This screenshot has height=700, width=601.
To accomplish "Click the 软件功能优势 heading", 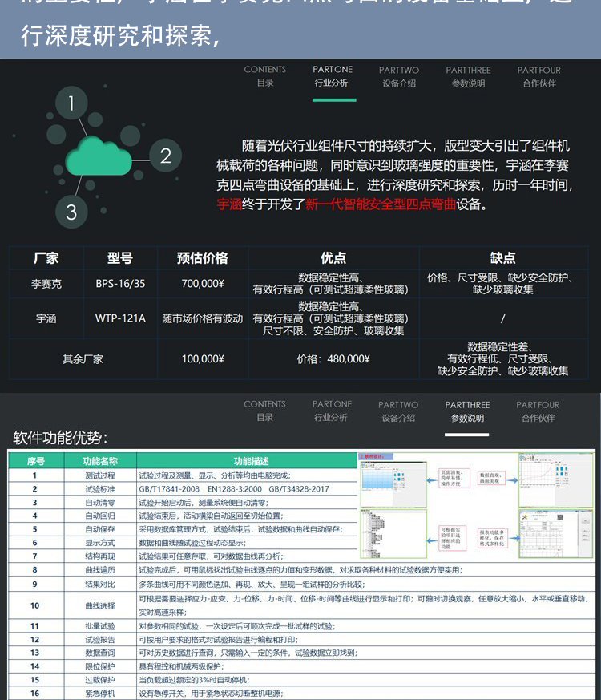I will tap(60, 438).
